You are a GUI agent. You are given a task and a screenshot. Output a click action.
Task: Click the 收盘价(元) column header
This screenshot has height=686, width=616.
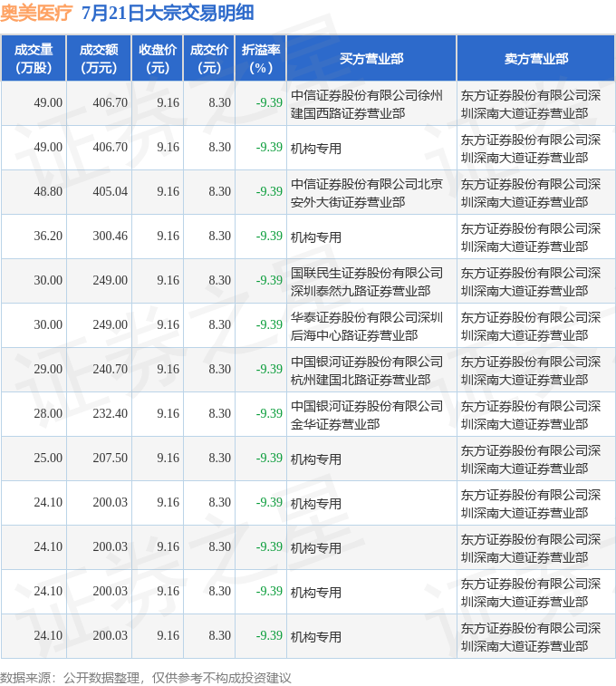pos(158,59)
